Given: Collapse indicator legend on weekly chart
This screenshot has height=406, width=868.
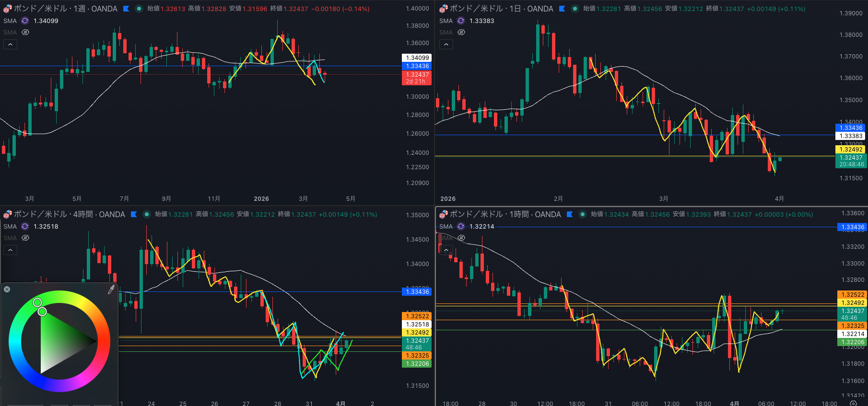Looking at the screenshot, I should tap(10, 44).
